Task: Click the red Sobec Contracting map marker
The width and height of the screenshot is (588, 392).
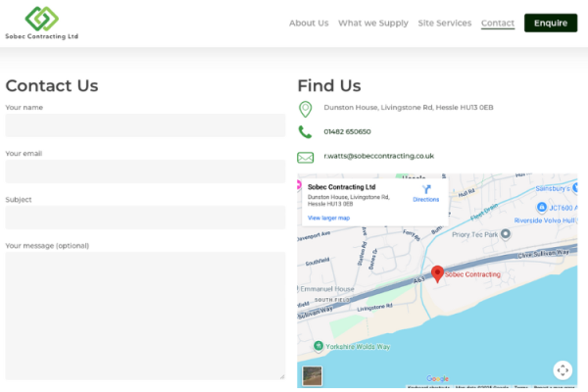Action: coord(438,273)
